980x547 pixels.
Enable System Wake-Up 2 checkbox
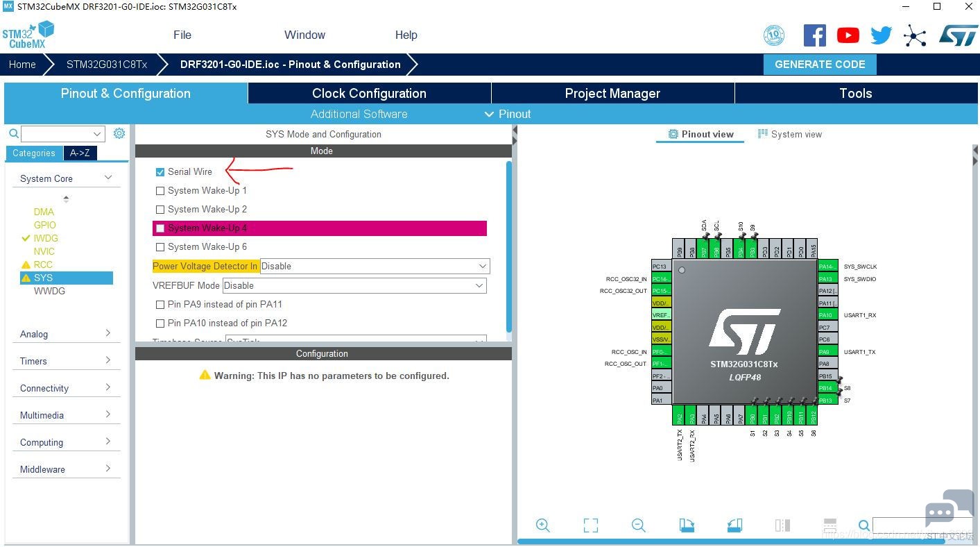tap(160, 210)
